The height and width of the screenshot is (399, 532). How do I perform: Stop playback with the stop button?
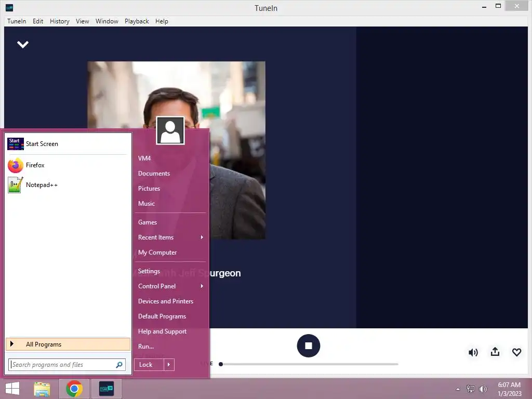tap(309, 345)
